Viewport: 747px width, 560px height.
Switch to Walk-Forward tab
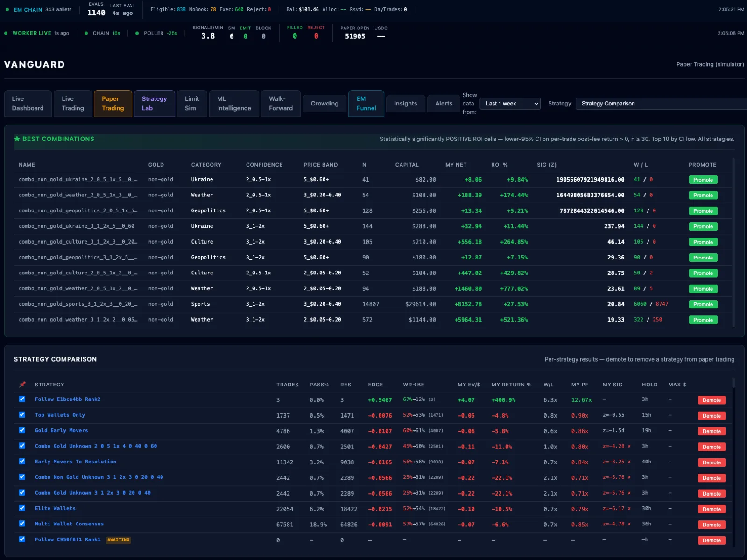(281, 104)
